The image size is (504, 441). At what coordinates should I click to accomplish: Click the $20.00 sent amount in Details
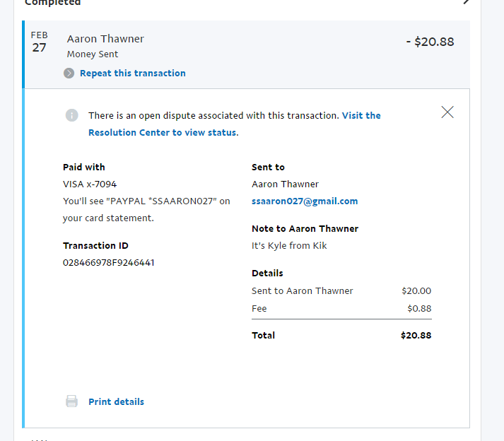click(416, 290)
